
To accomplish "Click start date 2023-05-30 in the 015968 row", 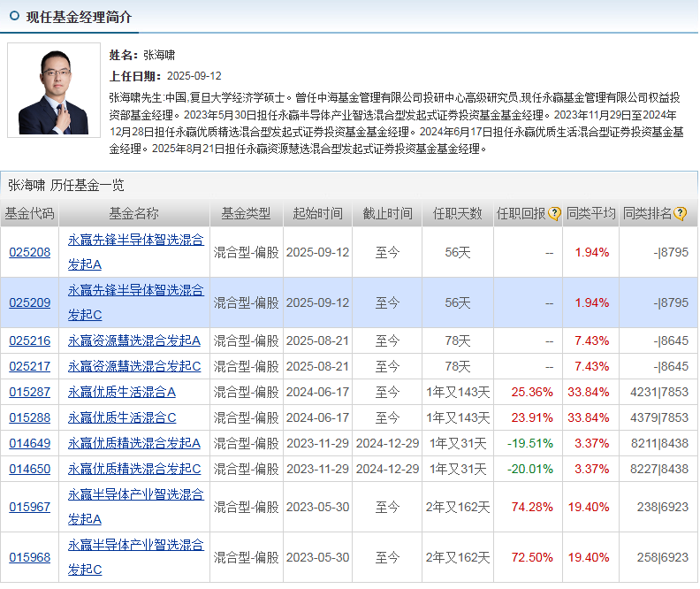I will tap(317, 557).
